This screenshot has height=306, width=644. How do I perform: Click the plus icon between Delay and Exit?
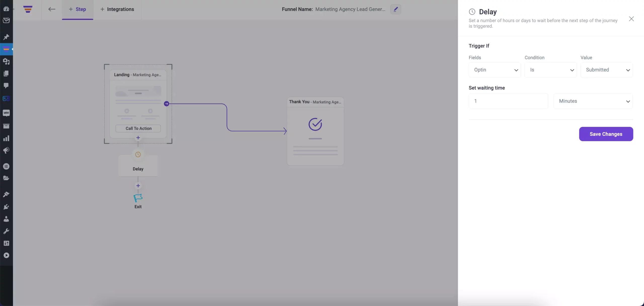click(x=138, y=186)
